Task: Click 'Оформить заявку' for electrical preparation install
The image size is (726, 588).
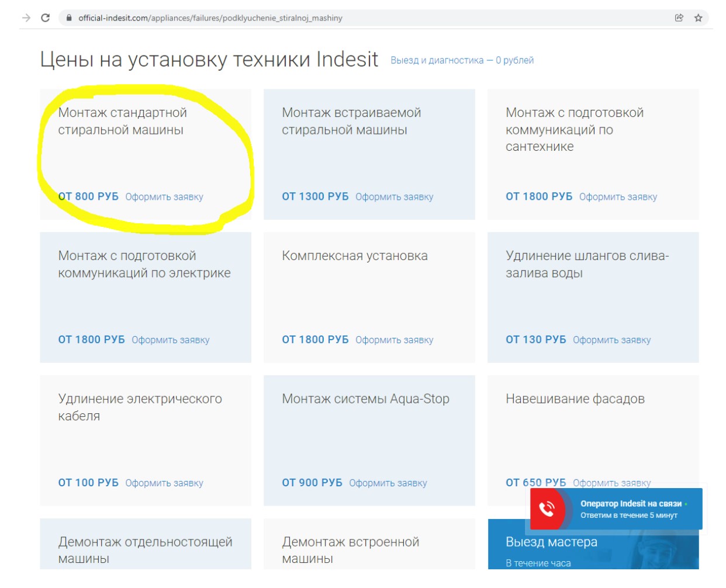Action: pyautogui.click(x=170, y=340)
